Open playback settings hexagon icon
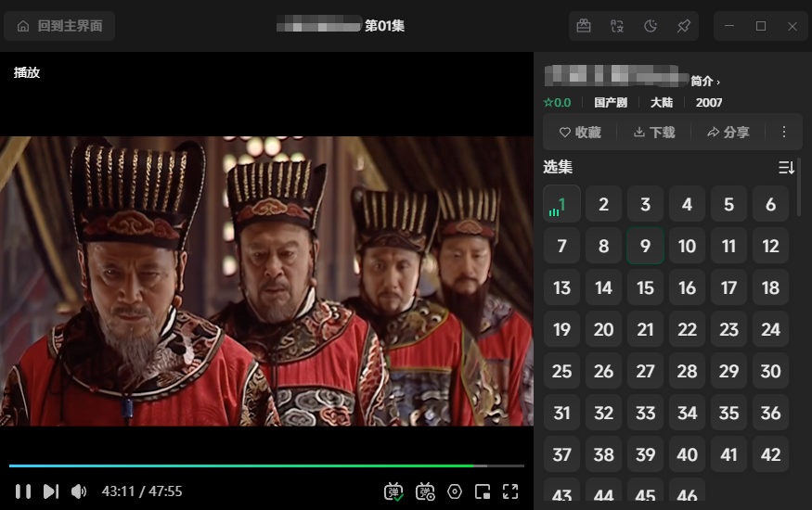Screen dimensions: 812x510 pyautogui.click(x=455, y=491)
